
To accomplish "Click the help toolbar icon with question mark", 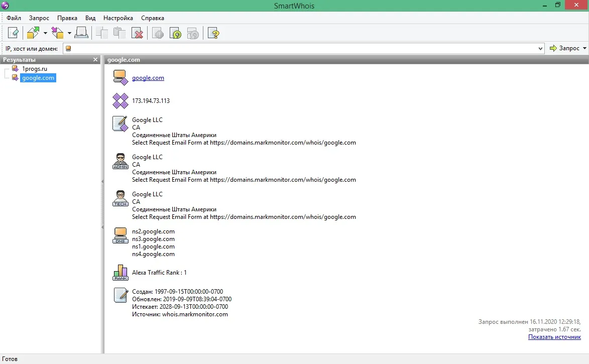I will pos(214,33).
